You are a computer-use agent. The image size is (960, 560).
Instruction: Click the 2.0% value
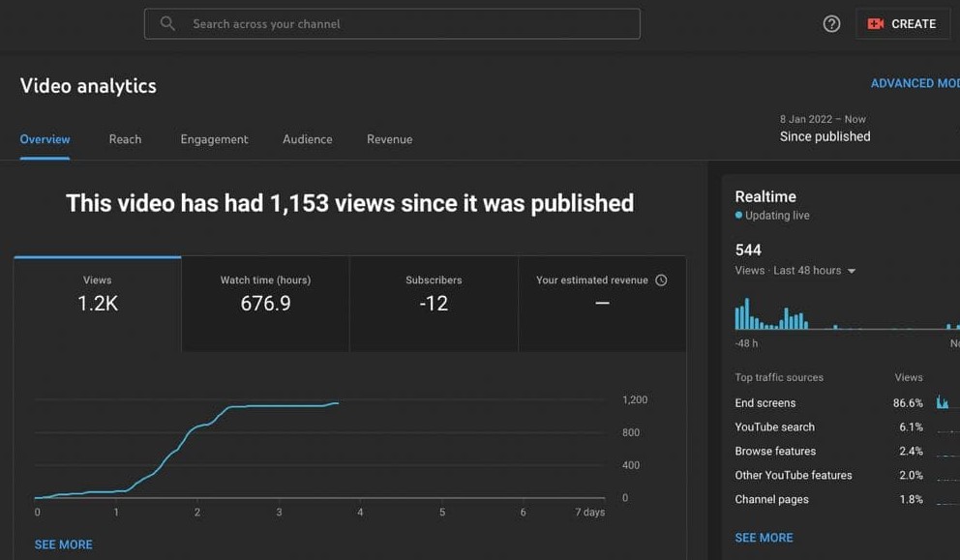[x=911, y=476]
